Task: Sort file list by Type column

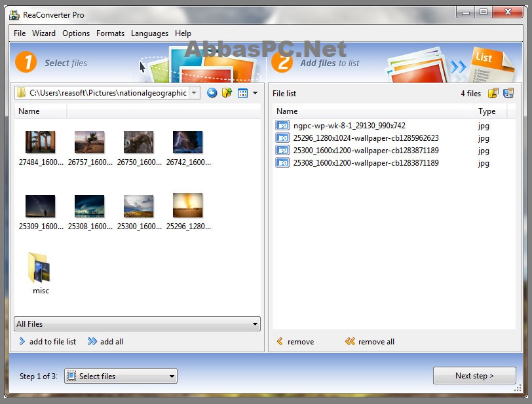Action: tap(490, 111)
